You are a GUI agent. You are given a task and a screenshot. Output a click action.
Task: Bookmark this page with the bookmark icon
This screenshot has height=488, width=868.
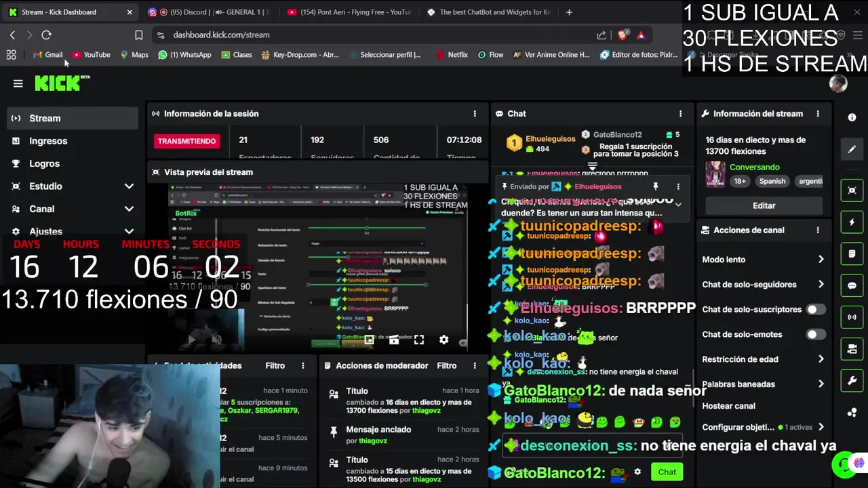(139, 35)
